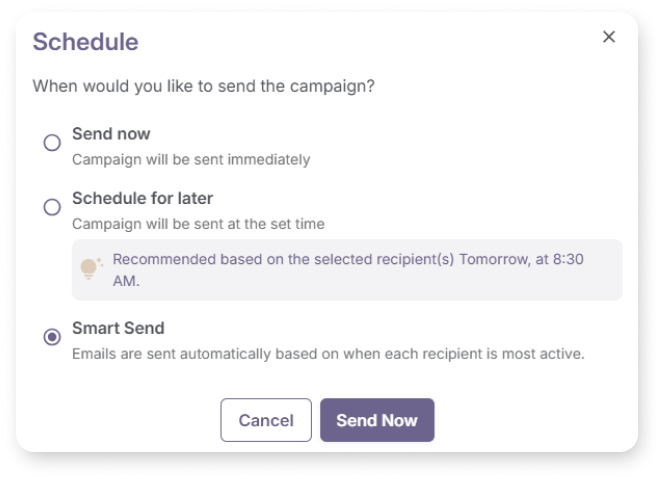661x479 pixels.
Task: Click the "Smart Send" option label
Action: coord(118,328)
